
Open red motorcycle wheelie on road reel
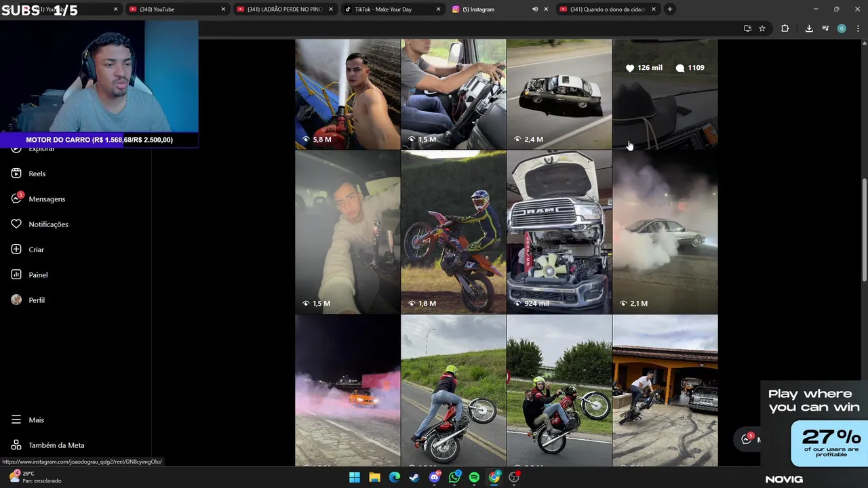(454, 390)
